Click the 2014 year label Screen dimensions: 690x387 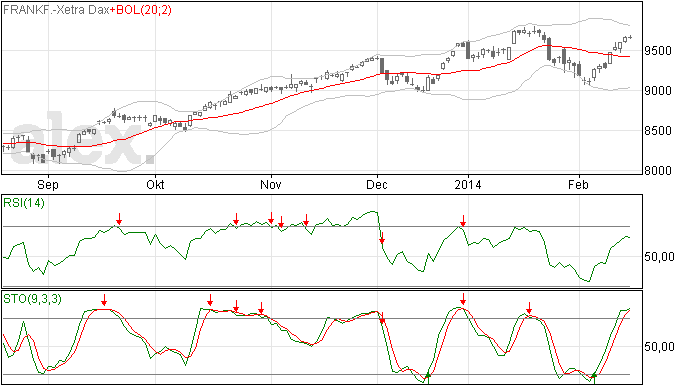(x=468, y=184)
